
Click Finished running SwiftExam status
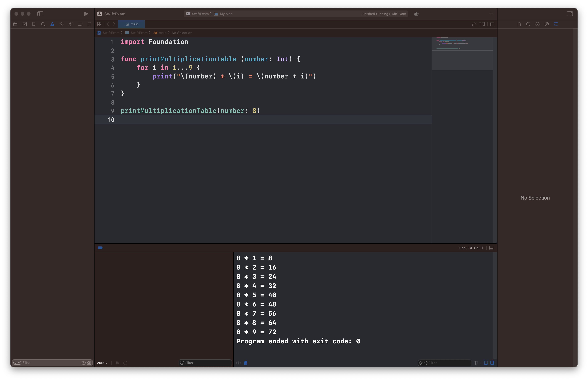point(384,14)
